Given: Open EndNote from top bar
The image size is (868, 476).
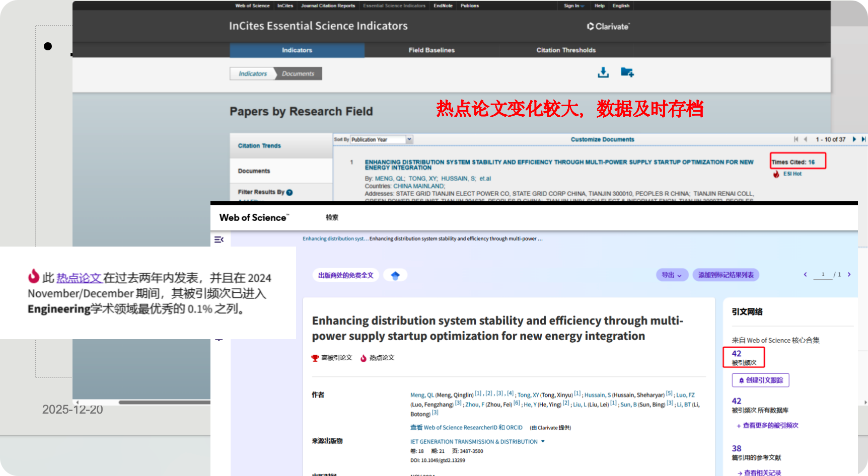Looking at the screenshot, I should 443,6.
